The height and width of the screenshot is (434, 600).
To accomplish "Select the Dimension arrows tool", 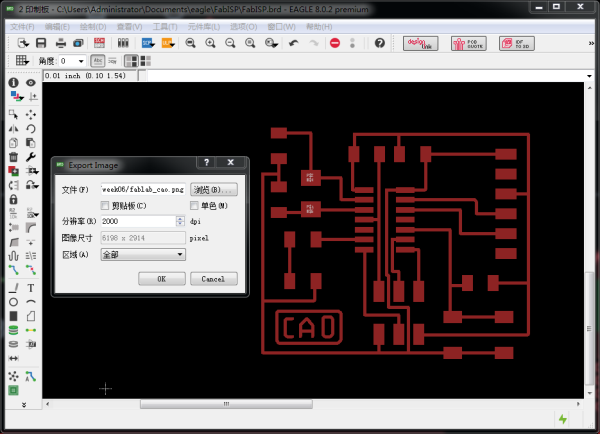I will 13,358.
